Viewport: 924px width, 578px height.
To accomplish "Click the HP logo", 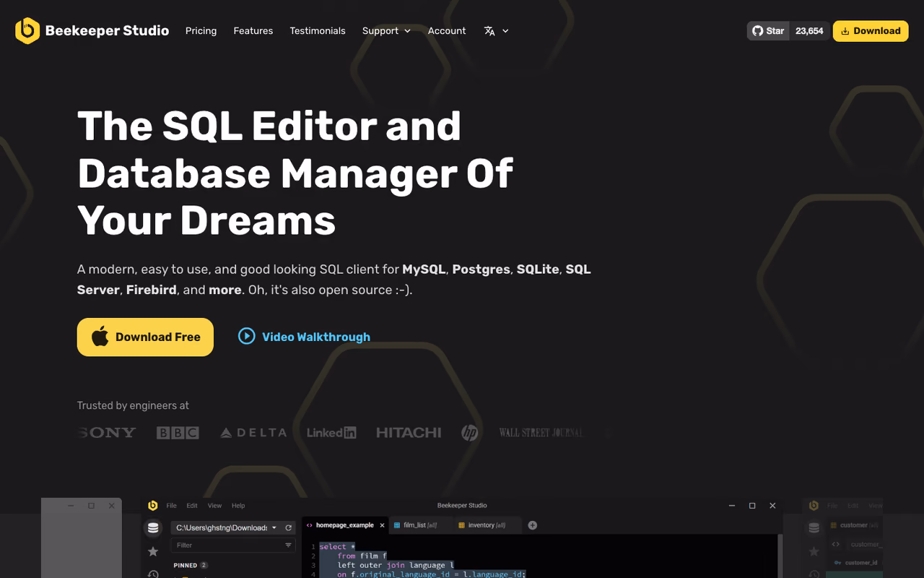I will coord(470,433).
